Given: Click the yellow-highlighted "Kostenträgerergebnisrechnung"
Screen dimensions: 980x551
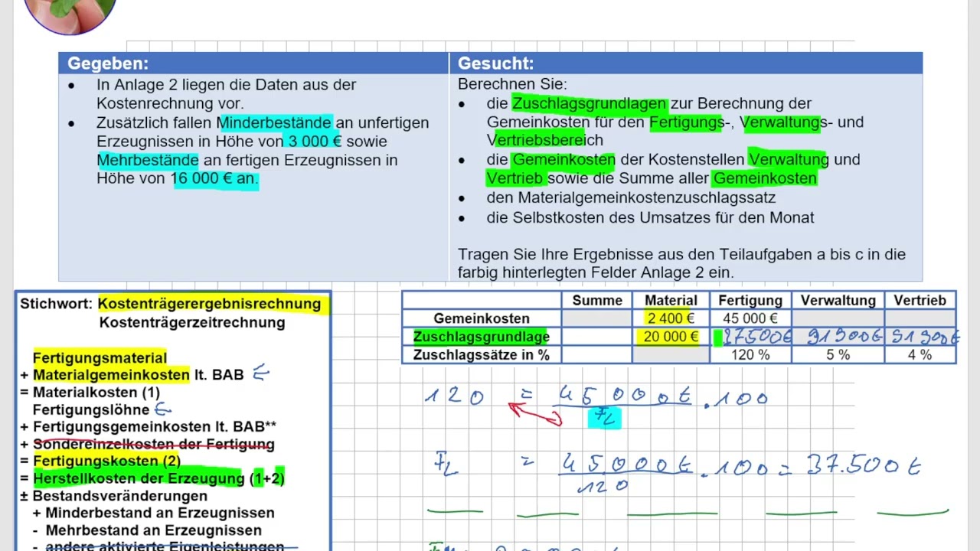Looking at the screenshot, I should (209, 304).
